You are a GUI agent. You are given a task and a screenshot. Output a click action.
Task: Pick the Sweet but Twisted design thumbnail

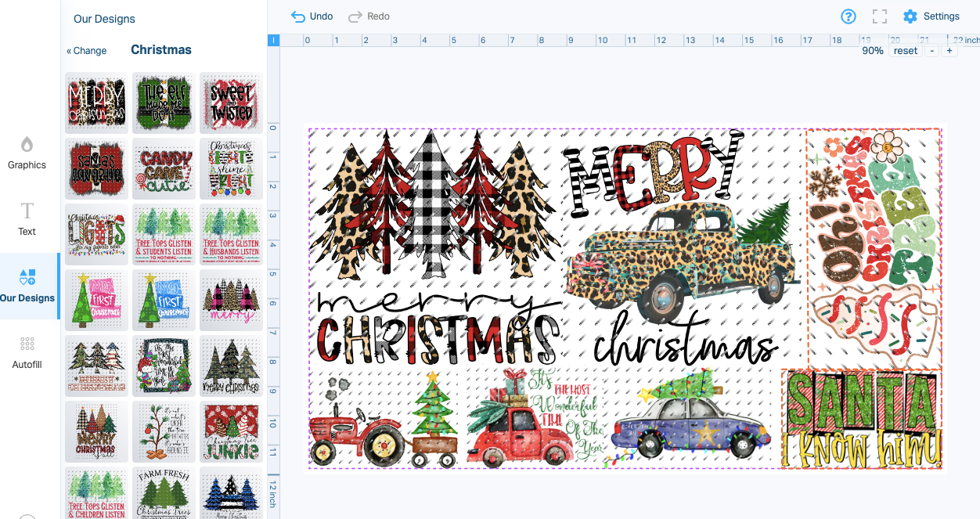[x=231, y=103]
